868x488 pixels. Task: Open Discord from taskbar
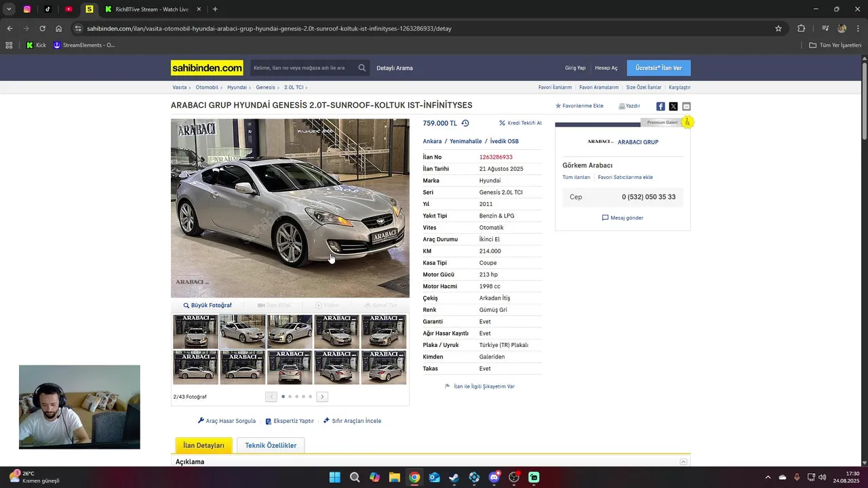pos(494,477)
